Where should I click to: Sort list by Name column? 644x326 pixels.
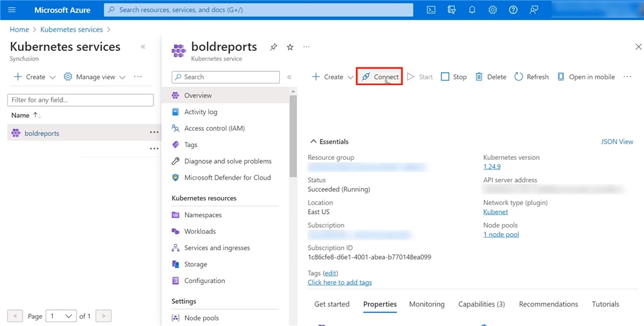[26, 115]
